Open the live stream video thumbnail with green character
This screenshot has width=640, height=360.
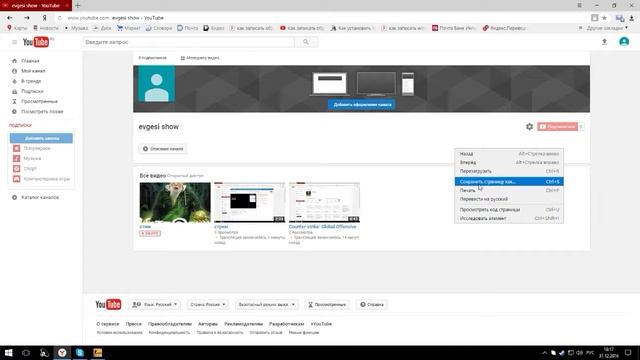pyautogui.click(x=175, y=202)
